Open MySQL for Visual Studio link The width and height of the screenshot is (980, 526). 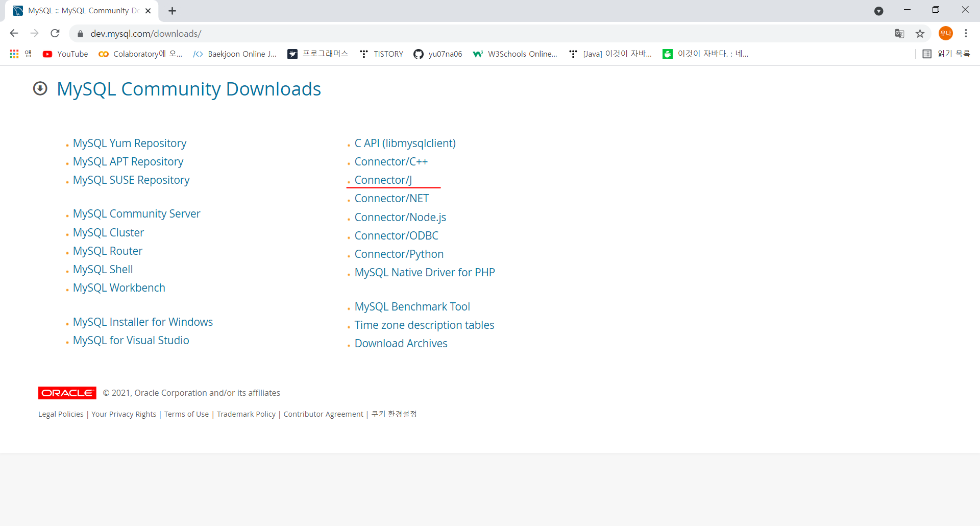point(131,340)
